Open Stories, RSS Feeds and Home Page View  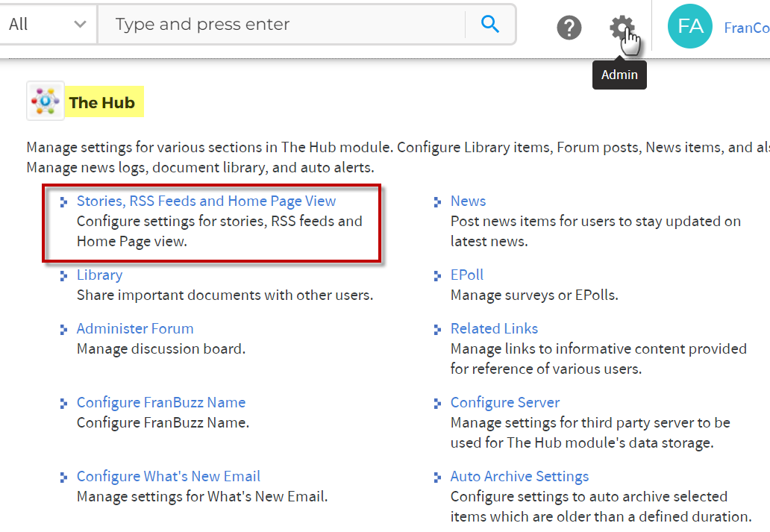tap(206, 201)
